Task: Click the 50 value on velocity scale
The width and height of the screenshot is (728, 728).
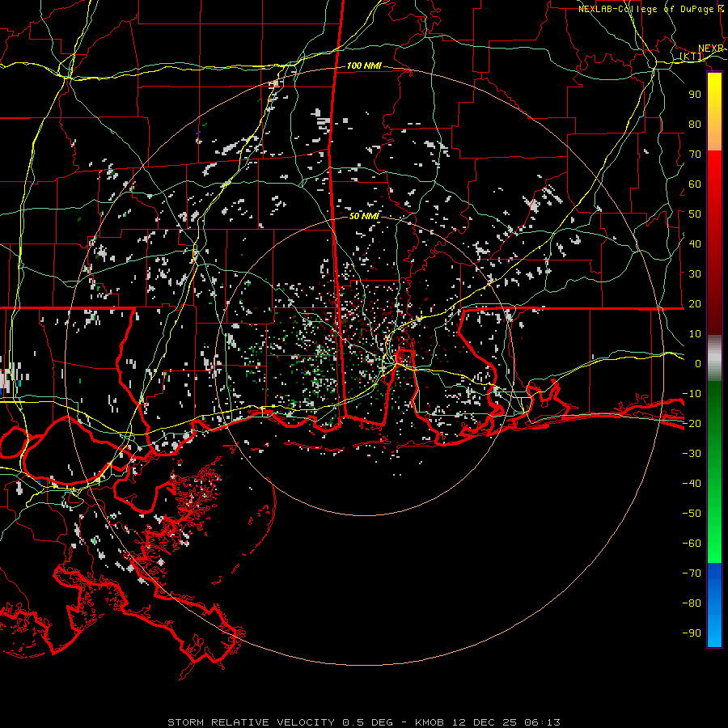Action: point(695,214)
